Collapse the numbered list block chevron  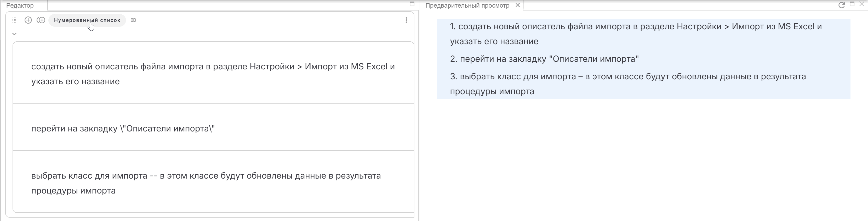[14, 34]
